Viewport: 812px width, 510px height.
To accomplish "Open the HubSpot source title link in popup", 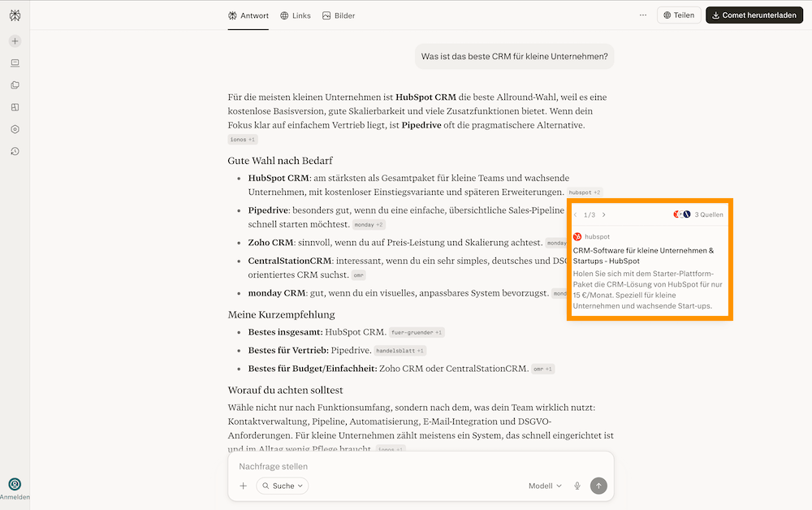I will 643,256.
